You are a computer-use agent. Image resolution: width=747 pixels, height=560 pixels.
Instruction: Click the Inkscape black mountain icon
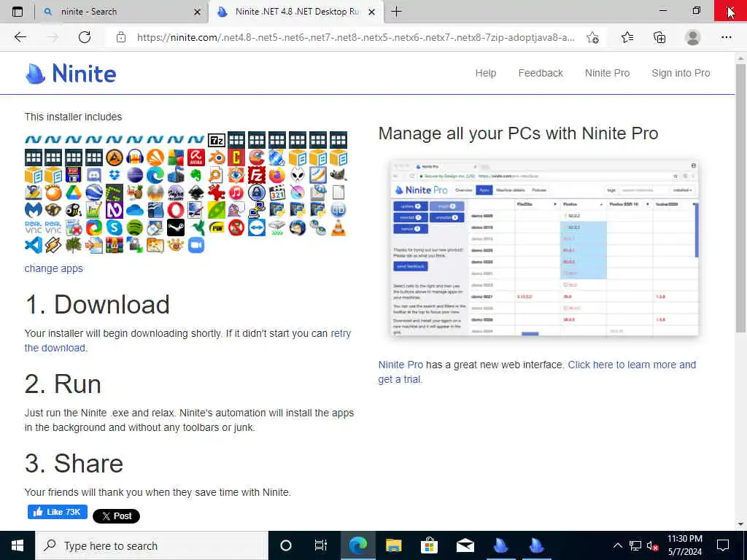pos(196,192)
